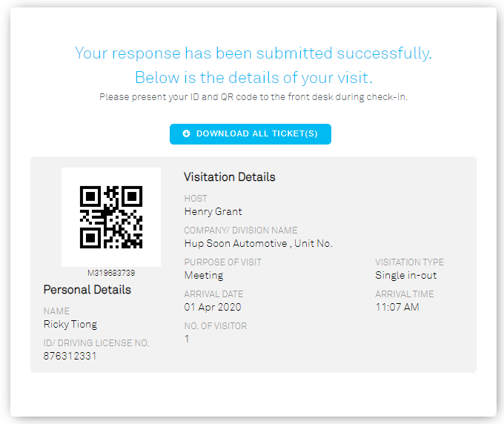Click the ID number 876312331

pyautogui.click(x=70, y=356)
